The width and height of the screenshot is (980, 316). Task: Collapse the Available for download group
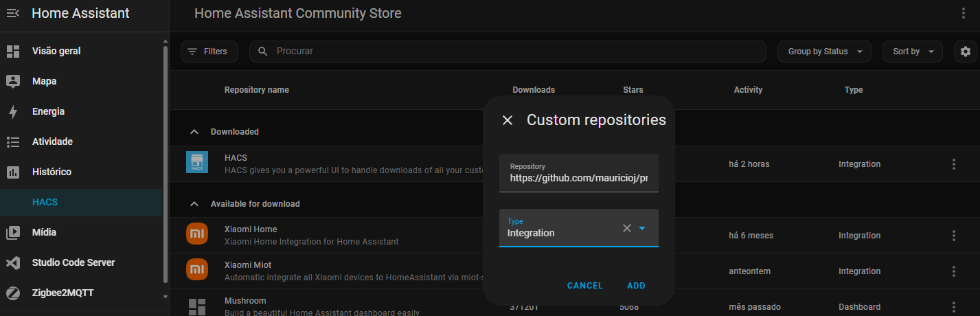tap(194, 204)
